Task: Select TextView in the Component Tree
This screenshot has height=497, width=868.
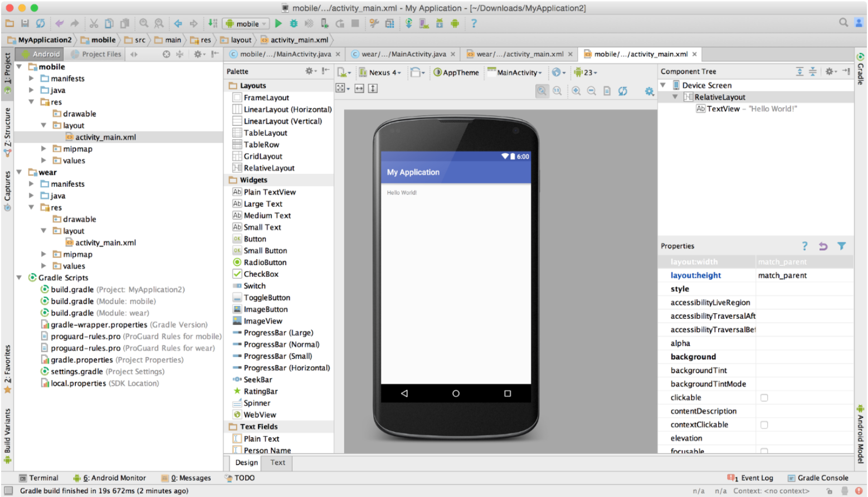Action: pyautogui.click(x=723, y=109)
